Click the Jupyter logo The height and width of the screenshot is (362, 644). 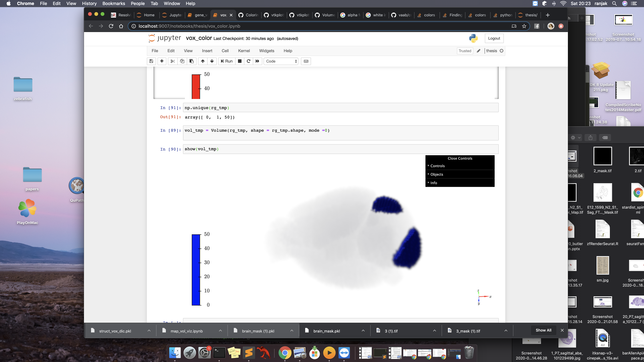coord(164,38)
